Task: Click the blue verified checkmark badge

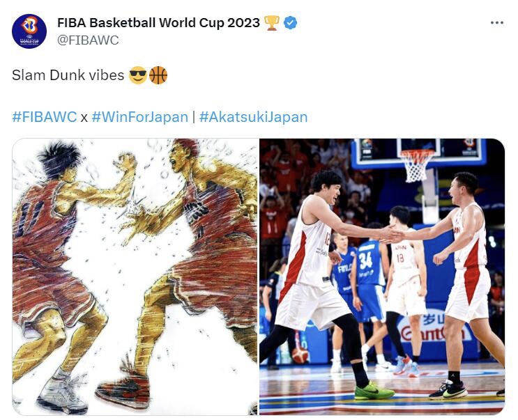Action: click(x=291, y=23)
